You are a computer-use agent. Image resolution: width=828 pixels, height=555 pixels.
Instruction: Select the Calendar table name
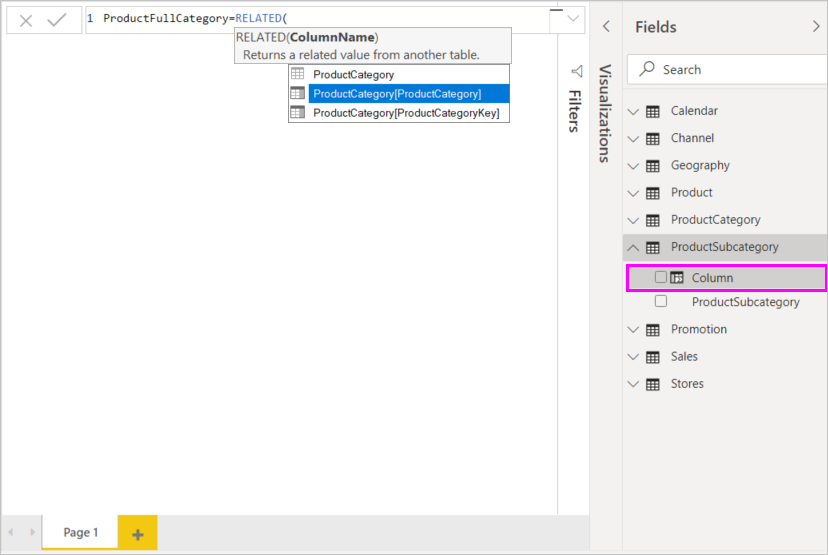pos(694,111)
